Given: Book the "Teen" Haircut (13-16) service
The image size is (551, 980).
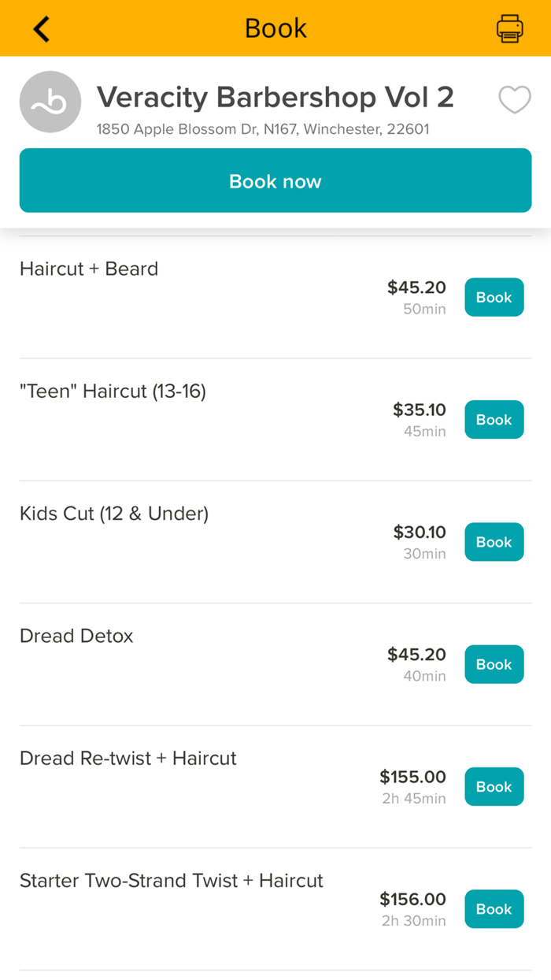Looking at the screenshot, I should pos(494,419).
